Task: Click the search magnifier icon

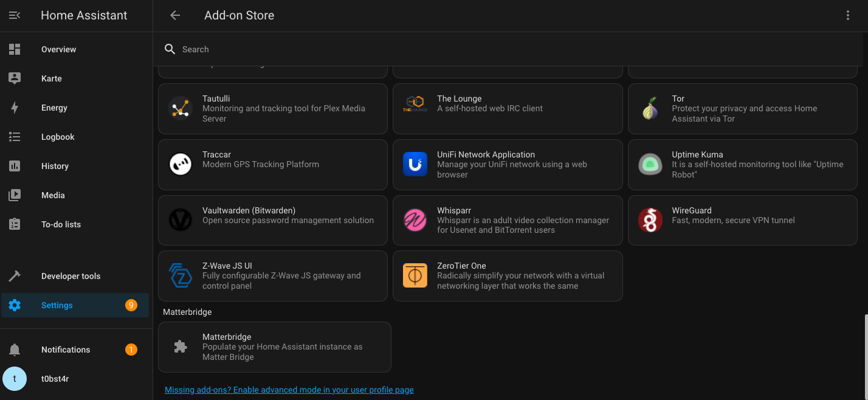Action: point(170,49)
